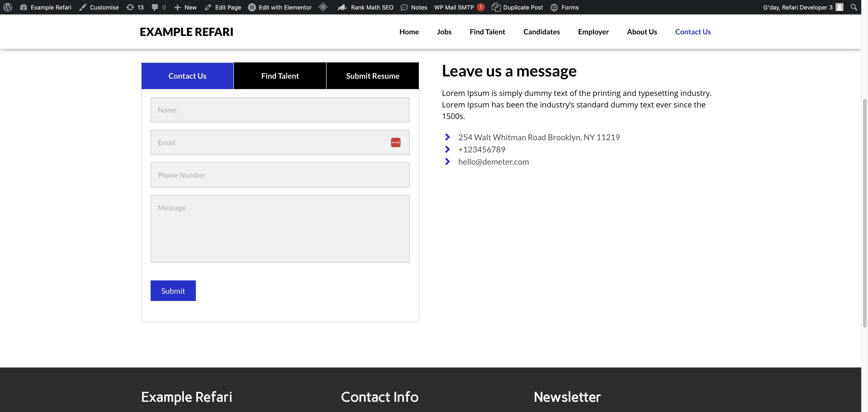Screen dimensions: 868x412
Task: Open Employer in site navigation
Action: click(593, 32)
